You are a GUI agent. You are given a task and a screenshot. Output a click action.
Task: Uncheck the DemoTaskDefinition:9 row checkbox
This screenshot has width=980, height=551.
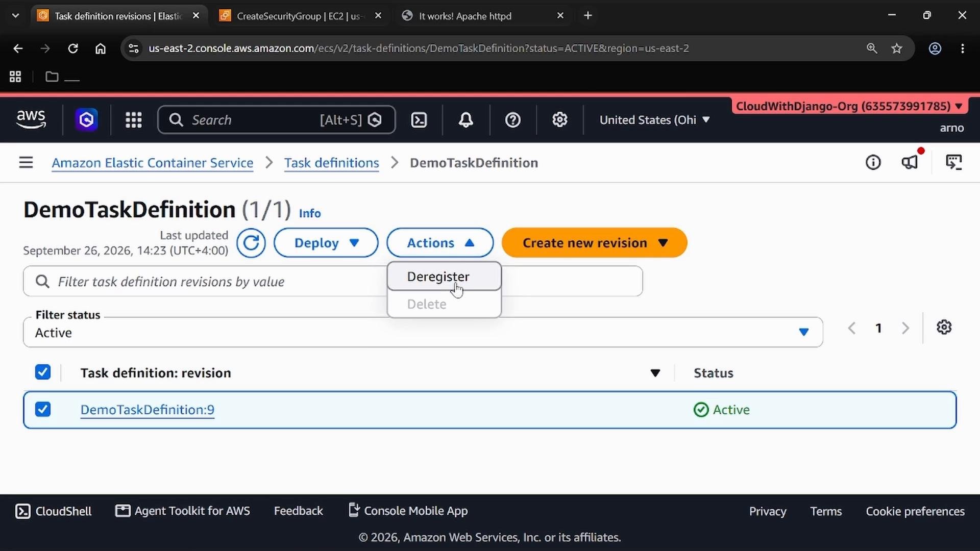coord(43,410)
